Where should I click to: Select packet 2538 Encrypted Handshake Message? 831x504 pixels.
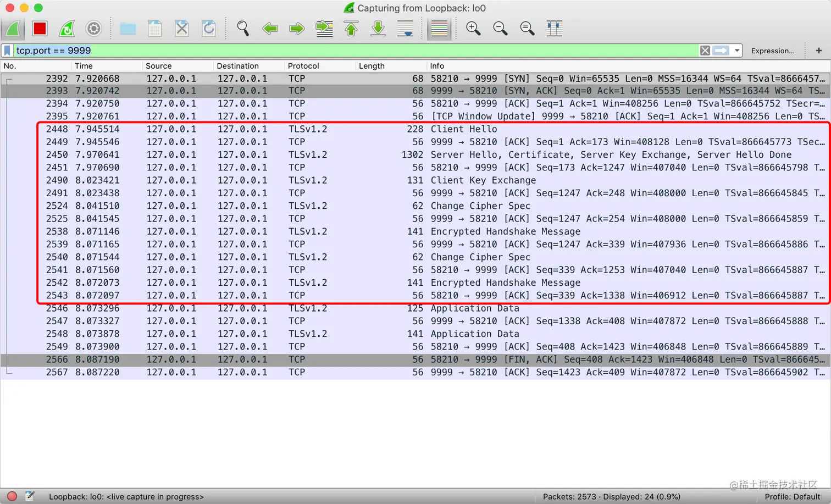(416, 231)
